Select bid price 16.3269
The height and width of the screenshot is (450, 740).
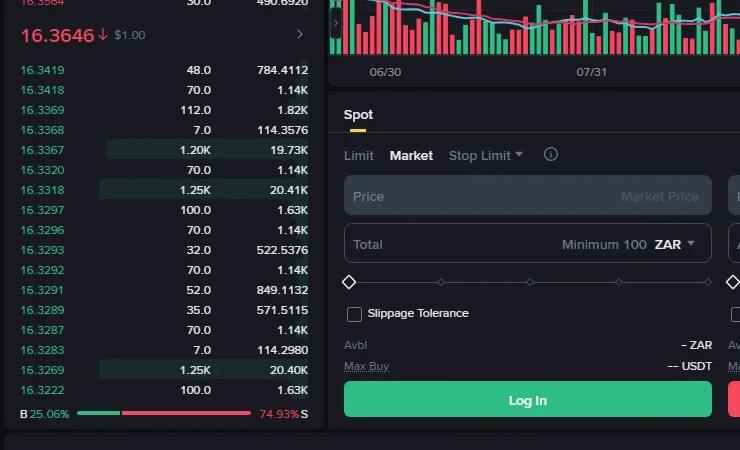click(x=42, y=370)
